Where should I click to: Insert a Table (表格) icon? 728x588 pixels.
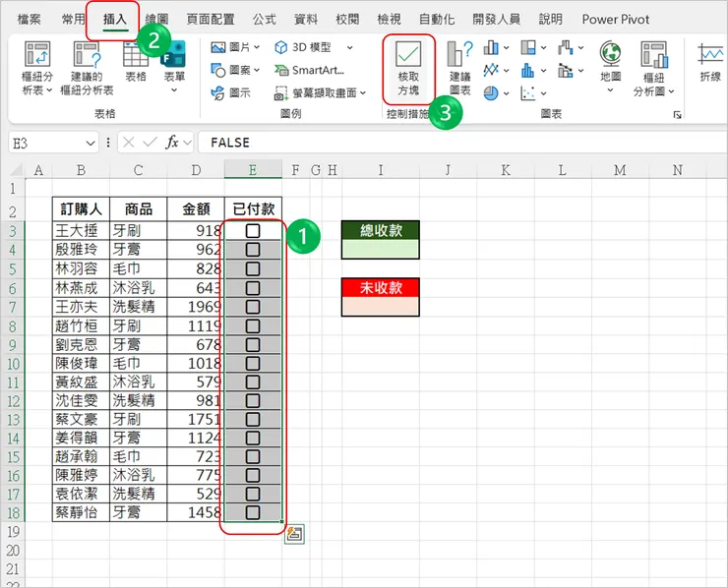click(x=136, y=55)
